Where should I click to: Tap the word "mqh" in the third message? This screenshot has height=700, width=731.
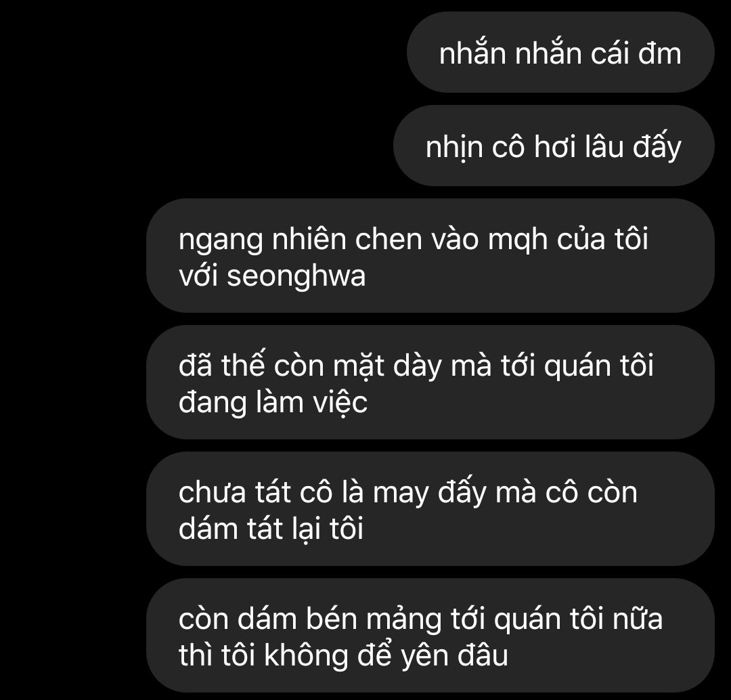(x=518, y=240)
